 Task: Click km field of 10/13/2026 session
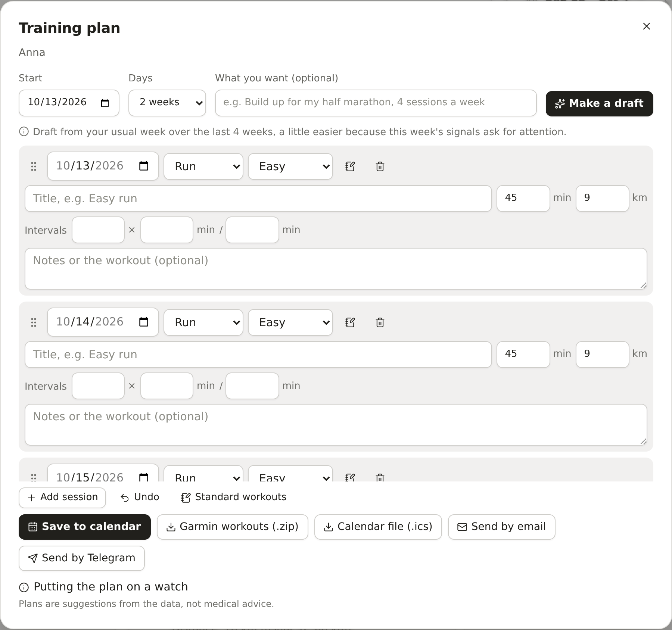[603, 199]
